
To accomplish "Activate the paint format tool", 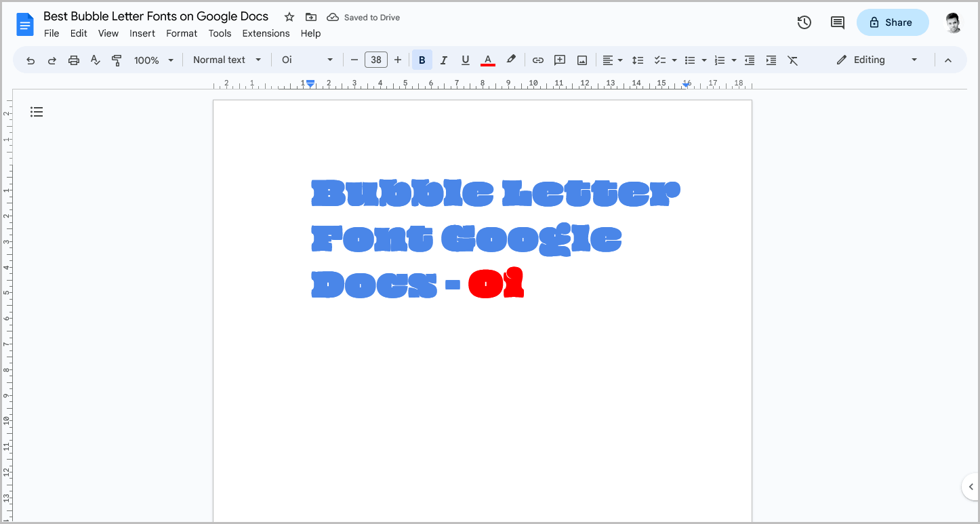I will click(x=117, y=60).
